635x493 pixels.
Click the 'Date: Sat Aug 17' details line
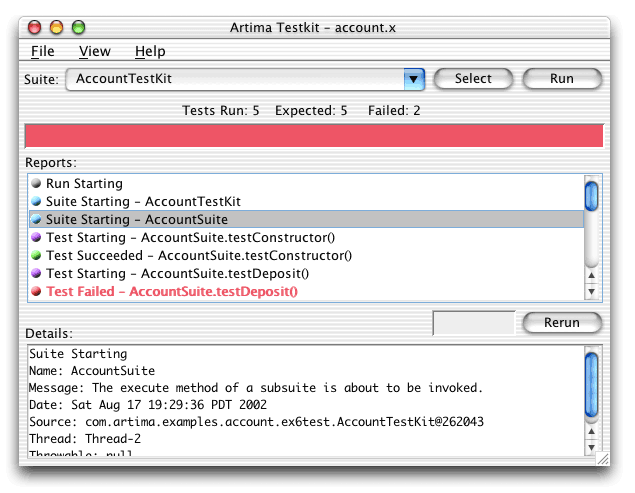coord(148,405)
